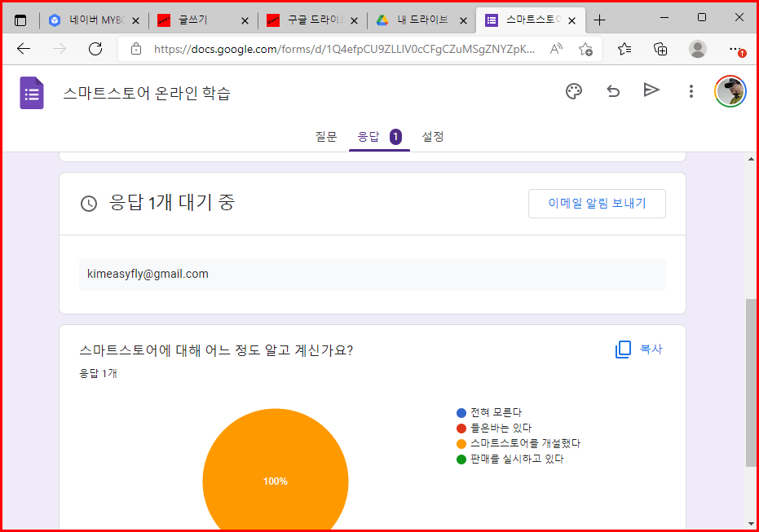Open the Forms more options three-dot menu

tap(691, 91)
